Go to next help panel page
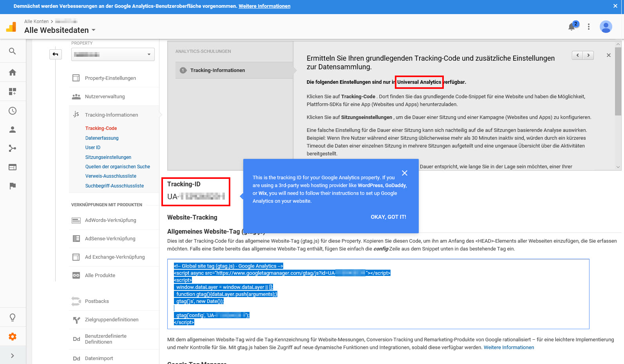This screenshot has height=364, width=624. coord(588,56)
